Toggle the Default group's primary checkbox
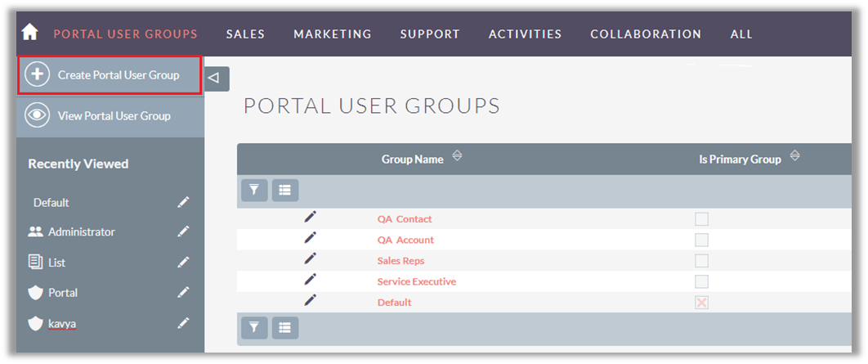The height and width of the screenshot is (364, 868). pos(701,303)
